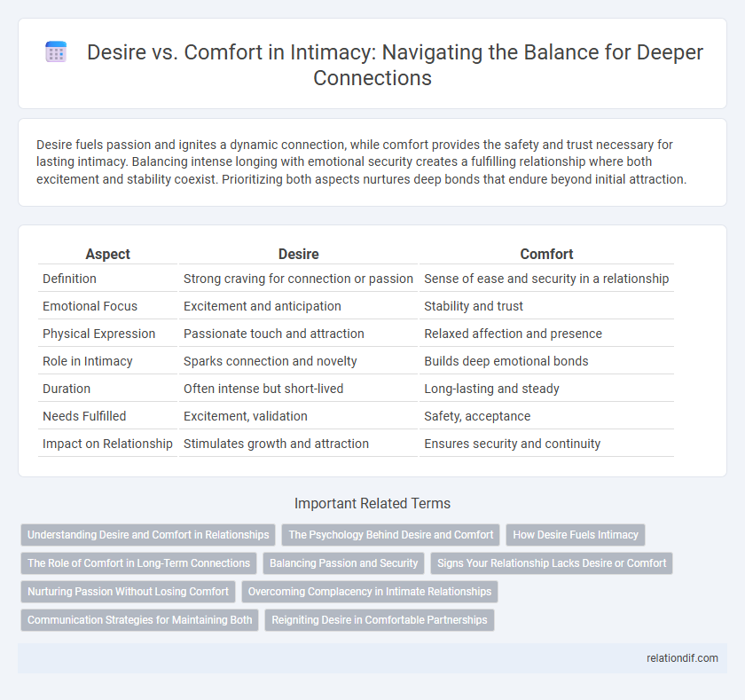The width and height of the screenshot is (745, 700).
Task: Click the 'Role in Intimacy' row label
Action: point(88,361)
